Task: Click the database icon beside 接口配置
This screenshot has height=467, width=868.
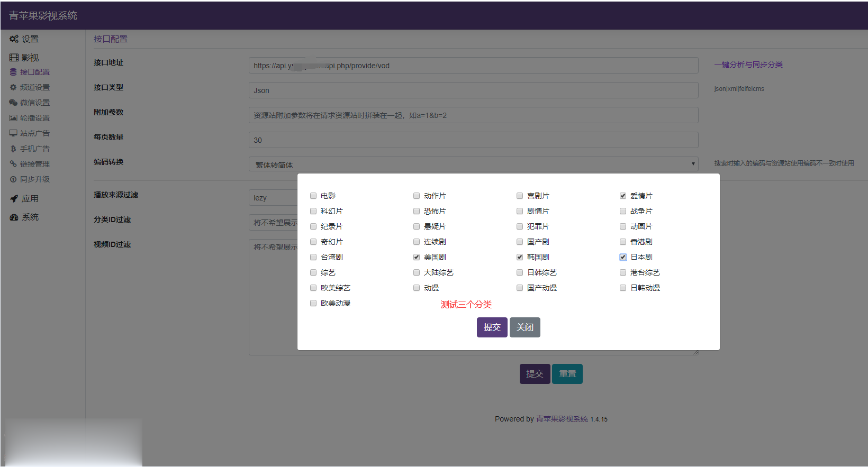Action: [13, 72]
